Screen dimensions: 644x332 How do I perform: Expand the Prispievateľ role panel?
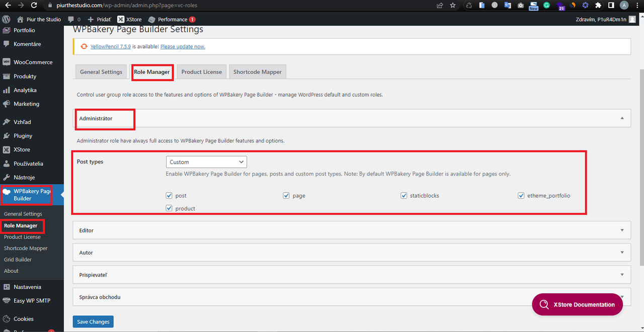tap(352, 275)
